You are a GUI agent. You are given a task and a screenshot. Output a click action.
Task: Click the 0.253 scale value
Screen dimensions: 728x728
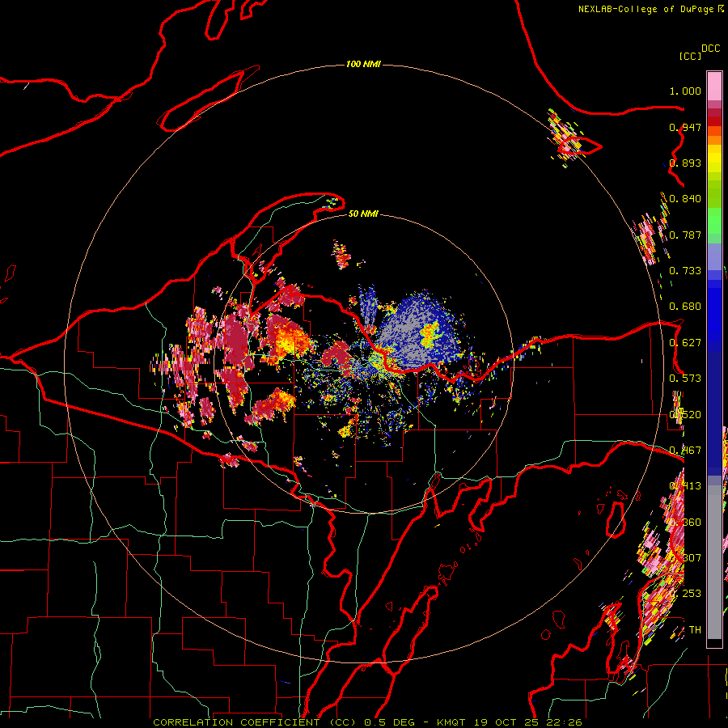685,594
